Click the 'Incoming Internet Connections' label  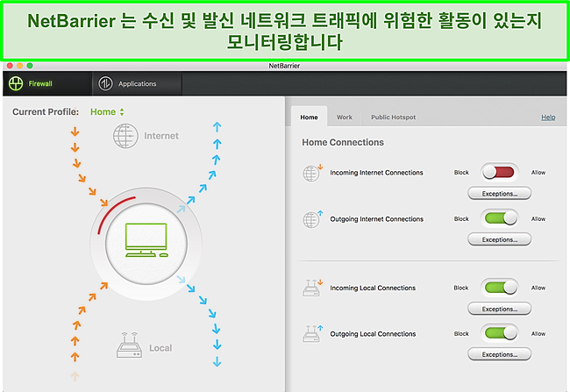(x=376, y=173)
